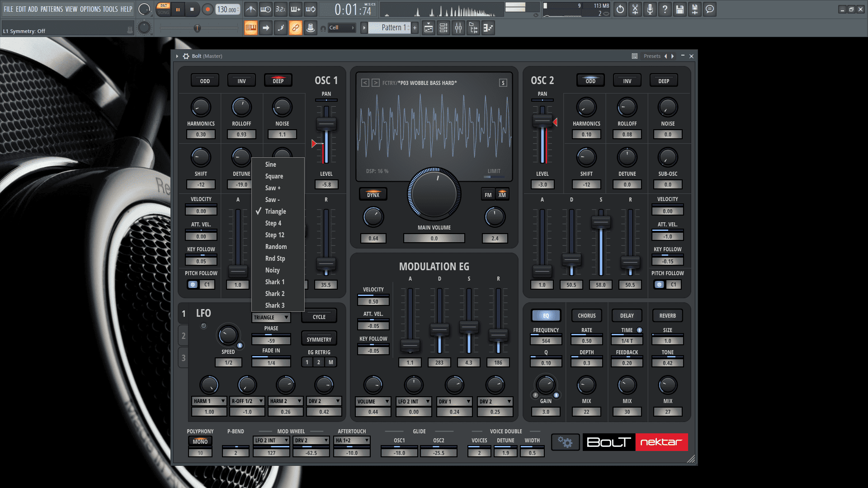Click the REVERB effect button
This screenshot has height=488, width=868.
tap(667, 316)
